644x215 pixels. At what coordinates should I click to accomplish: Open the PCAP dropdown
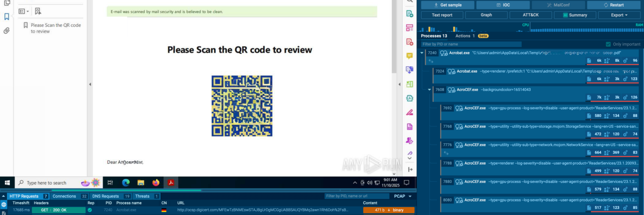pyautogui.click(x=402, y=196)
